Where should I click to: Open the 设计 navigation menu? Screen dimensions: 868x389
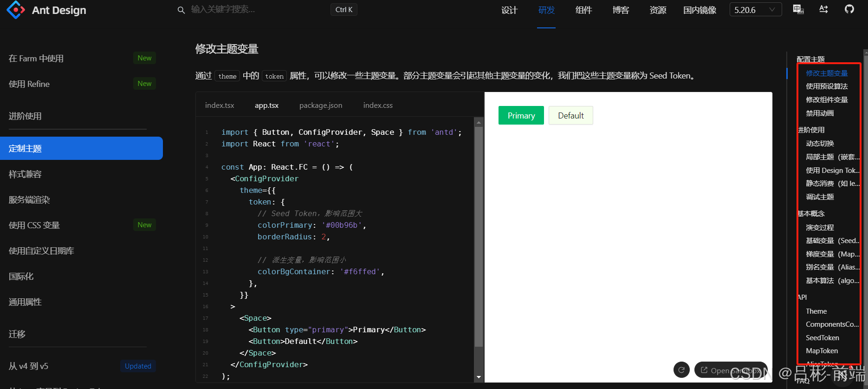(509, 10)
